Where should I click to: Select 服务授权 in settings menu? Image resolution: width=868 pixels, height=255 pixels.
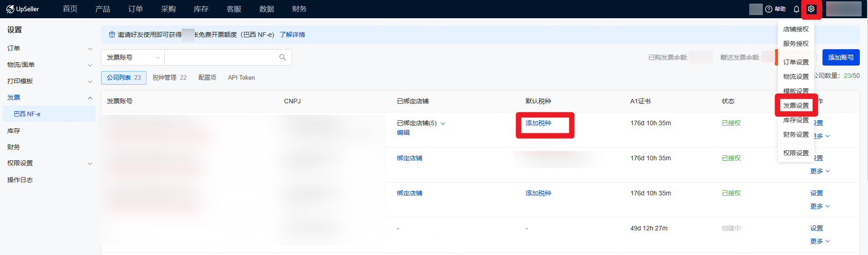tap(796, 44)
